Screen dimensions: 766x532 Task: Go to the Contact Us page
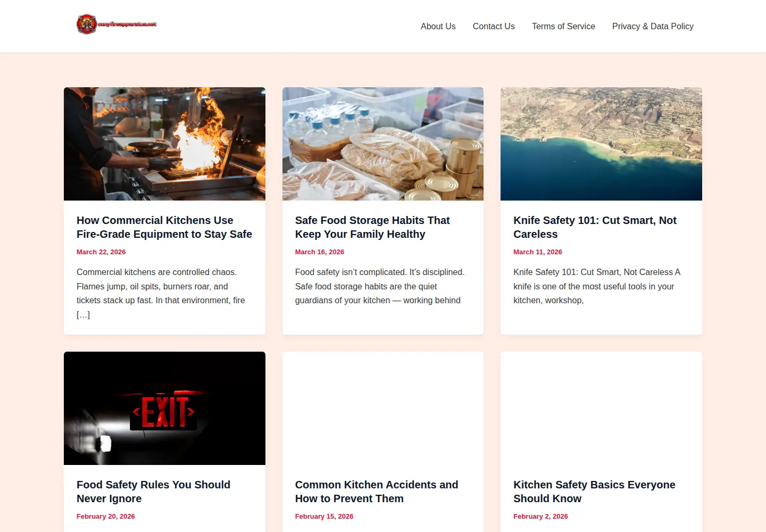click(494, 26)
